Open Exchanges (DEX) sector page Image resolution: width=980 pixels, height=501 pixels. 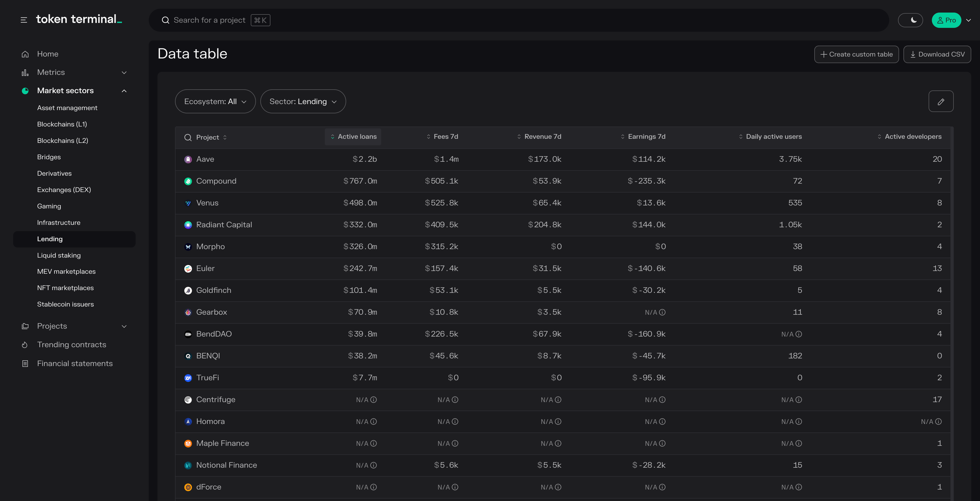pyautogui.click(x=64, y=190)
